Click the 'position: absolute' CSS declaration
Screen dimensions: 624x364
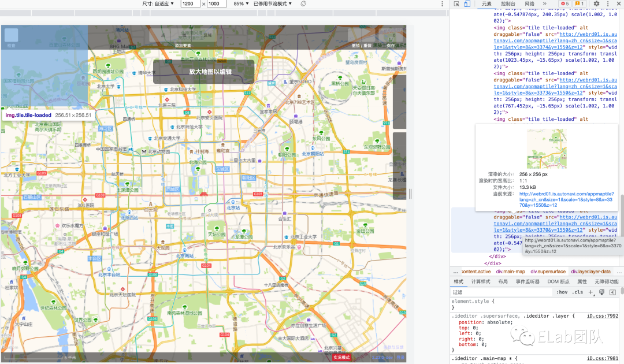tap(485, 322)
